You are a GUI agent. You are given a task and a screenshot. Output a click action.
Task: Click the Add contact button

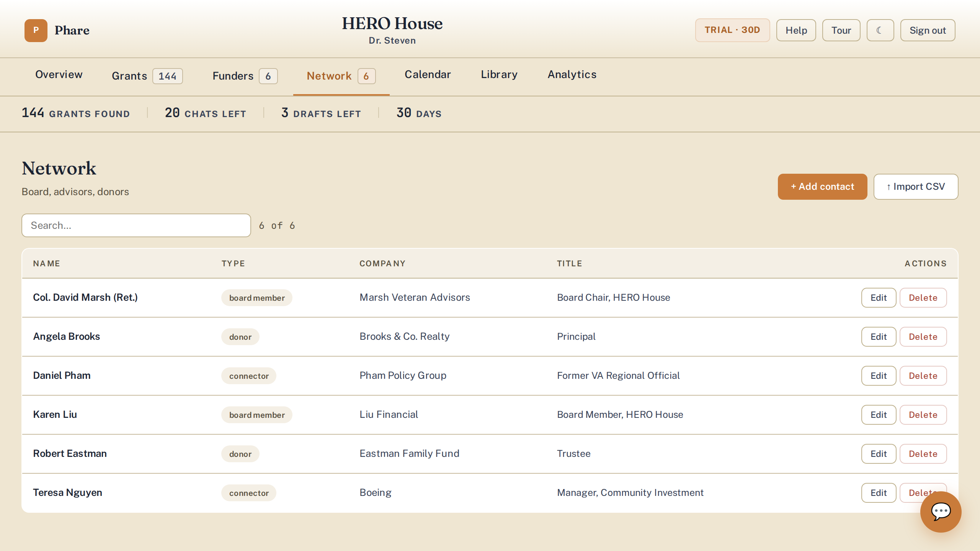click(x=822, y=187)
